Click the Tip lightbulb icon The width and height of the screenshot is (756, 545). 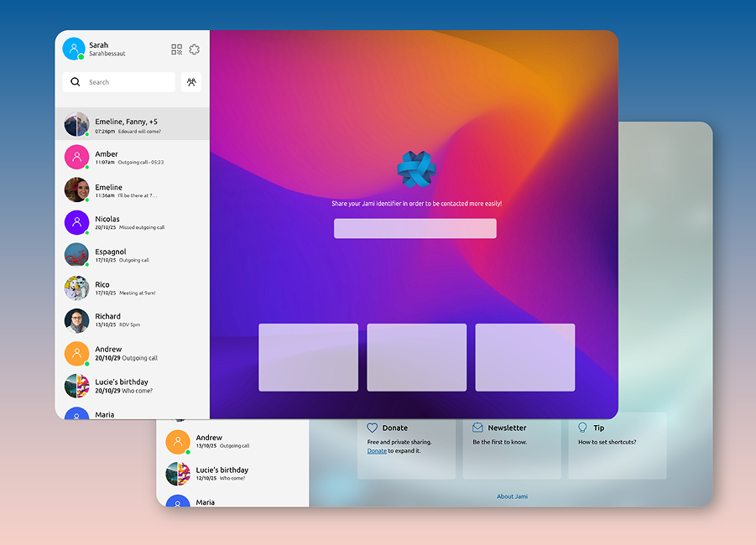(x=582, y=428)
